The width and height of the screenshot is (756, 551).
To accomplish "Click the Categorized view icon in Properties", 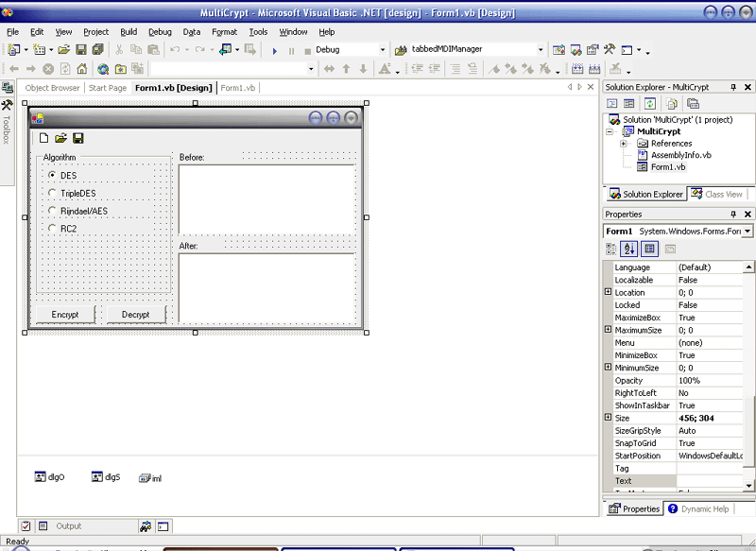I will tap(611, 249).
